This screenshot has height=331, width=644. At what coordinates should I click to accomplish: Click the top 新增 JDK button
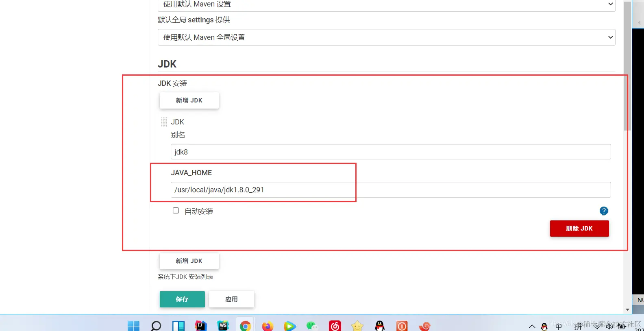189,100
